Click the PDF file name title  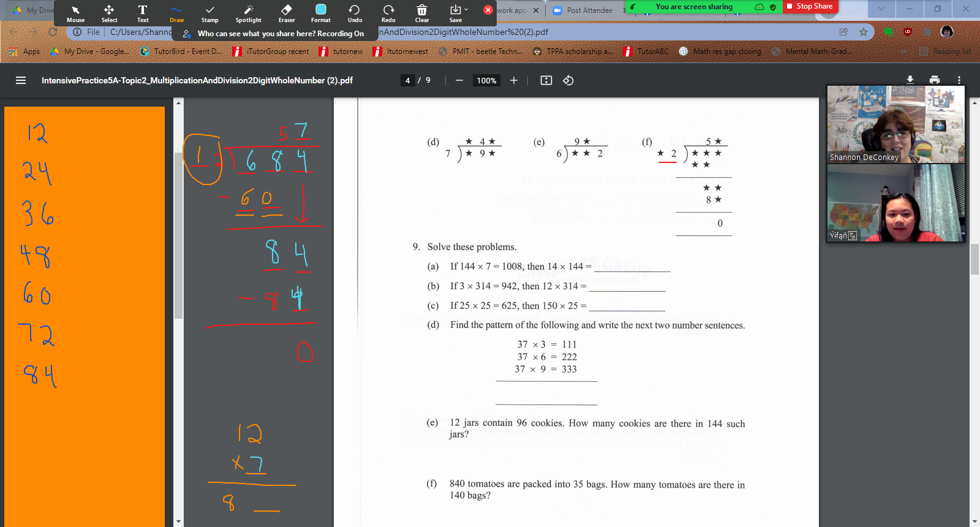coord(197,80)
